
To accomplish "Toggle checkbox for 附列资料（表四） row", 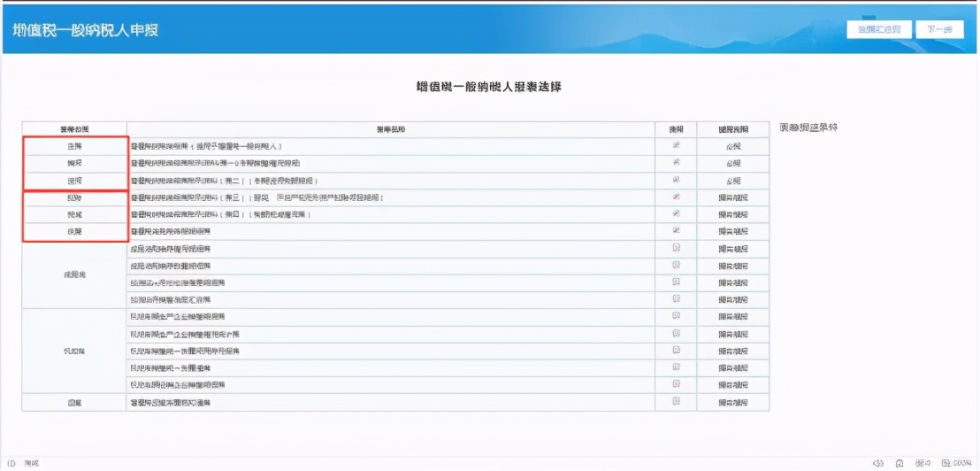I will click(676, 214).
